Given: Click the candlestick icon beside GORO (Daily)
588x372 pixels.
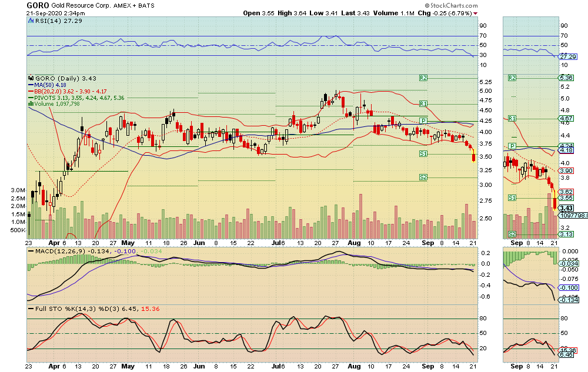Looking at the screenshot, I should [31, 78].
